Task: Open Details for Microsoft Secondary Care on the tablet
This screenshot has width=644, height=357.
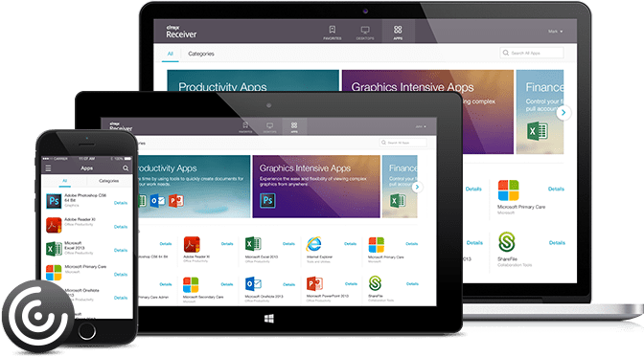Action: click(x=227, y=284)
